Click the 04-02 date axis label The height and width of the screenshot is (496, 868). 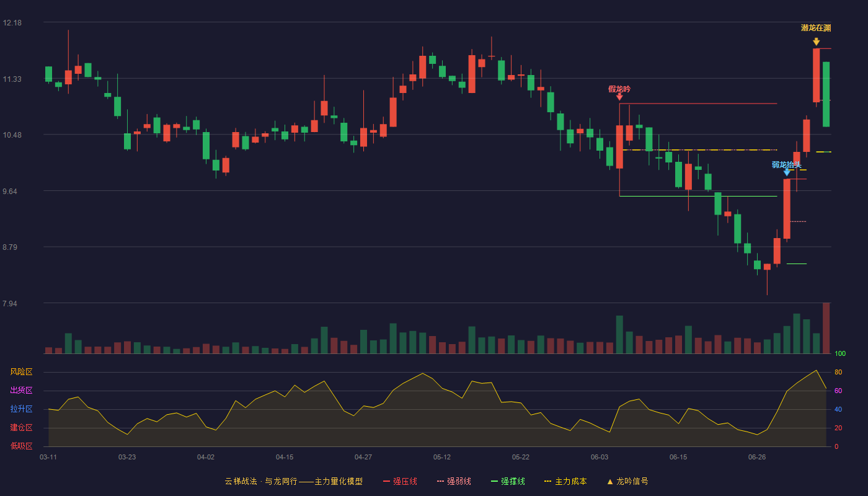206,457
